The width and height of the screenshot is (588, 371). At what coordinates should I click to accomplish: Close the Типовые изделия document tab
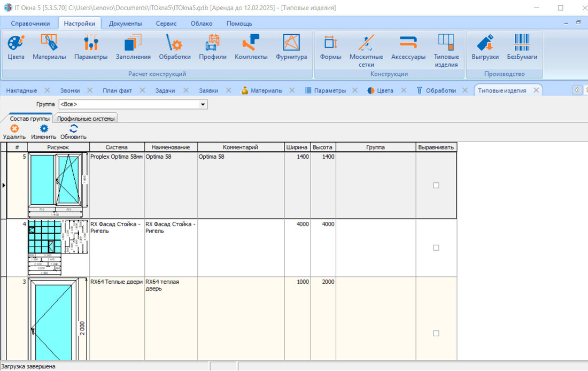pyautogui.click(x=536, y=90)
